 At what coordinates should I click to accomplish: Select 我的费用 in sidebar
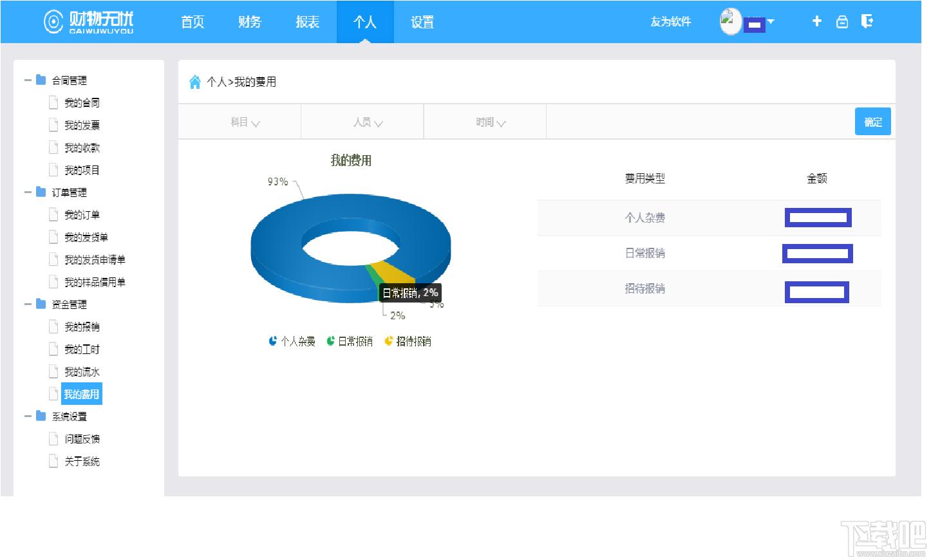[82, 394]
